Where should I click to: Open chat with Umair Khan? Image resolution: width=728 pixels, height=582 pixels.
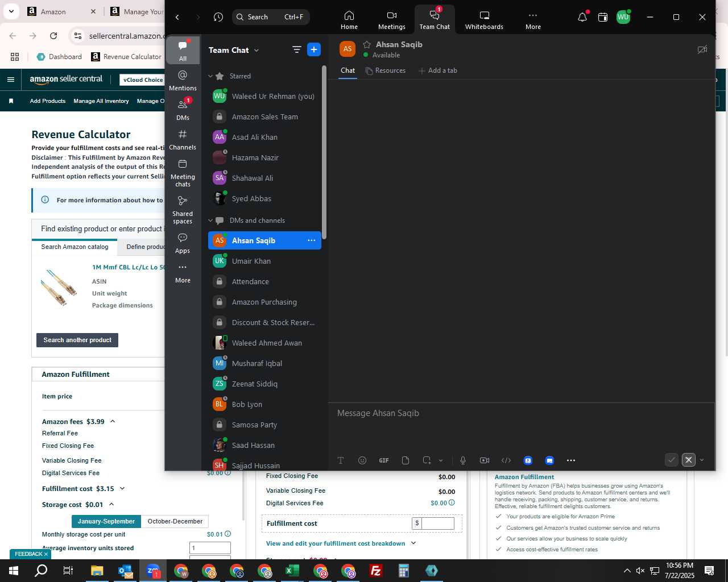pyautogui.click(x=264, y=261)
